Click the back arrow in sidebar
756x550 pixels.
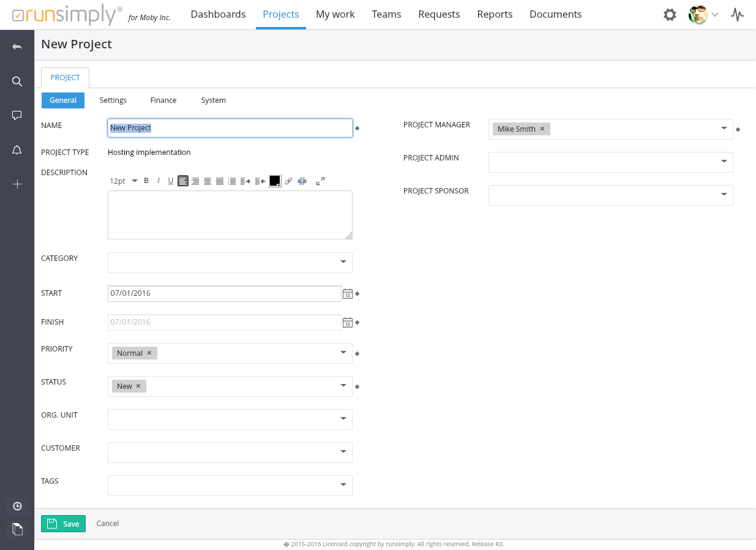pos(17,47)
